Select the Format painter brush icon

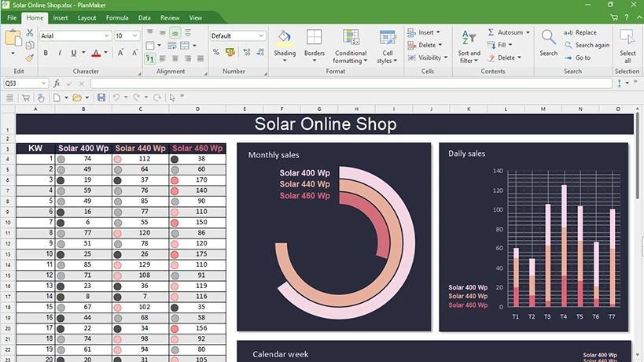(30, 58)
